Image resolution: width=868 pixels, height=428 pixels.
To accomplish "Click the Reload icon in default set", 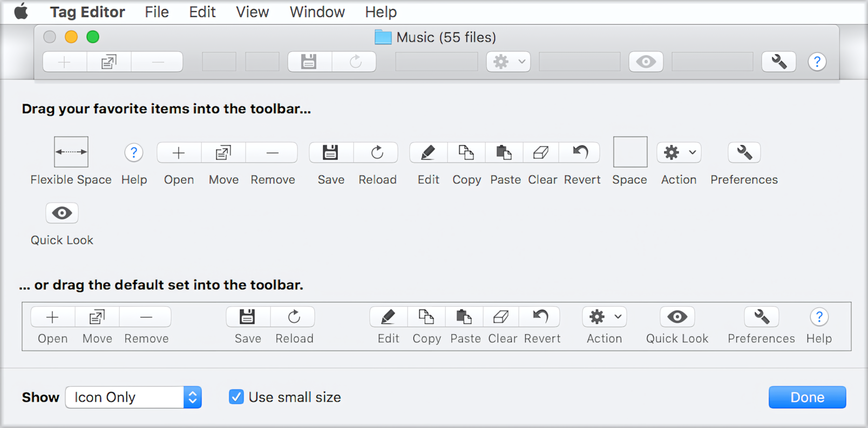I will (294, 317).
